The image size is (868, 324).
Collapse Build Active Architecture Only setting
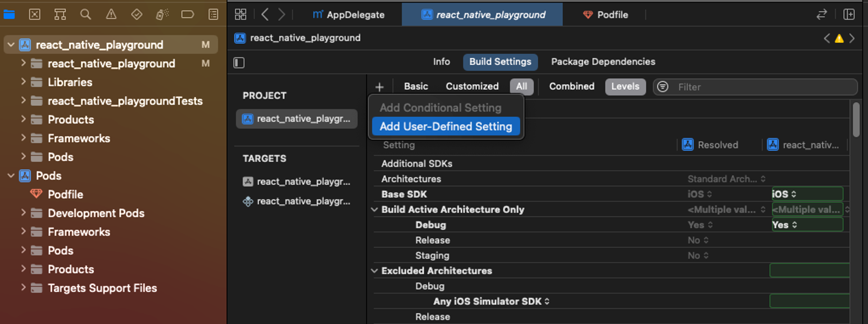click(375, 209)
